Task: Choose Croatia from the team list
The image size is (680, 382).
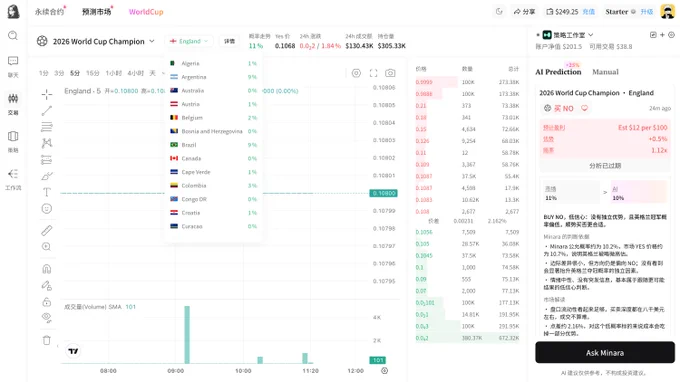Action: 214,213
